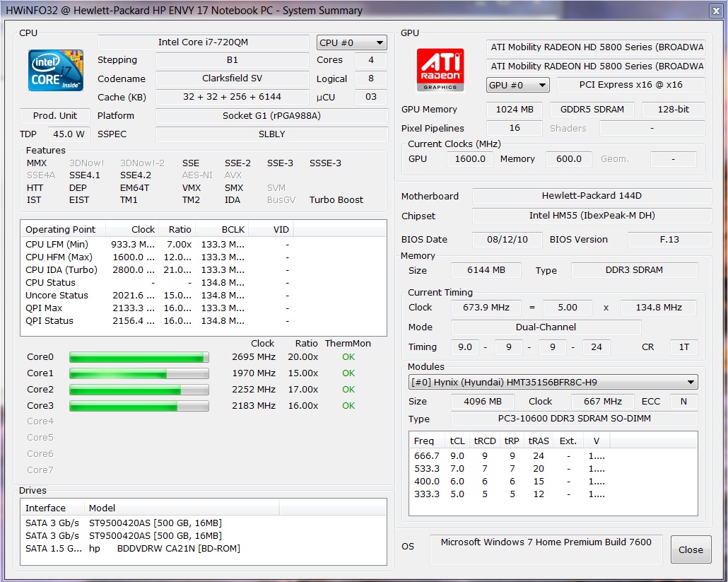Click the Intel Core i7 logo
728x582 pixels.
point(56,70)
